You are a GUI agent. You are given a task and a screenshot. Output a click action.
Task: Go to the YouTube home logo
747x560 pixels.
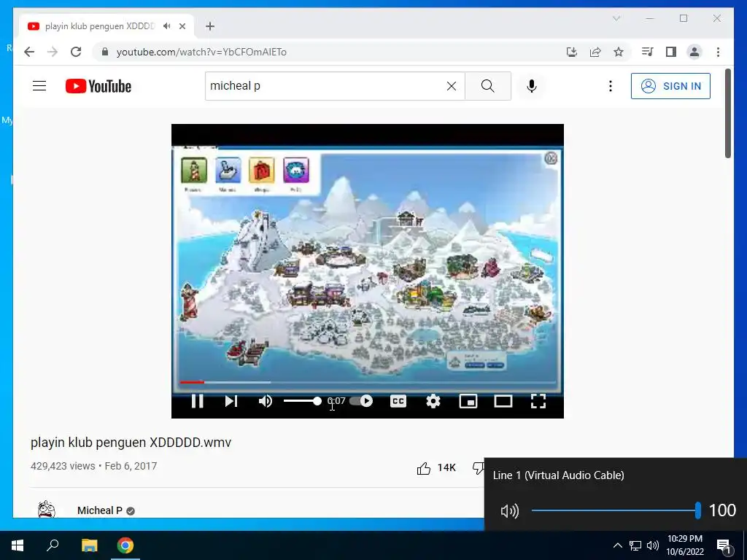click(98, 86)
